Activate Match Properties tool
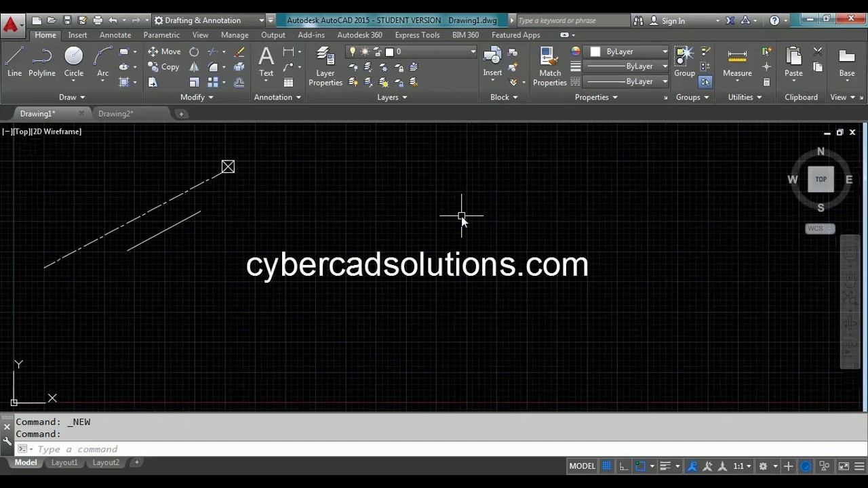The height and width of the screenshot is (488, 868). (550, 66)
